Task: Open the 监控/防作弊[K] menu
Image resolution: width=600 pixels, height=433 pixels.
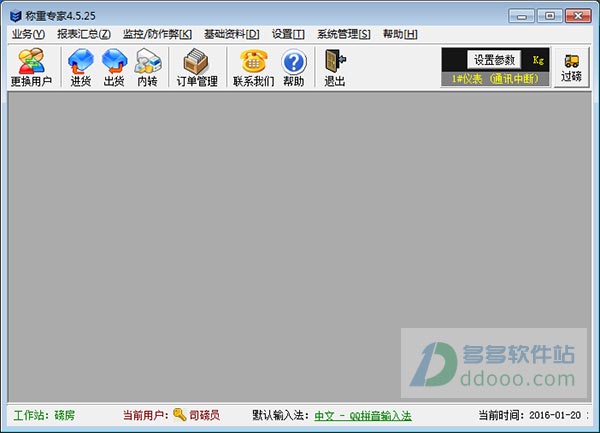Action: click(157, 34)
